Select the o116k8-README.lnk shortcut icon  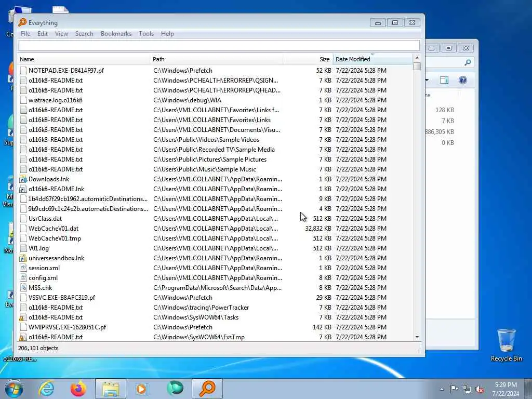coord(23,189)
